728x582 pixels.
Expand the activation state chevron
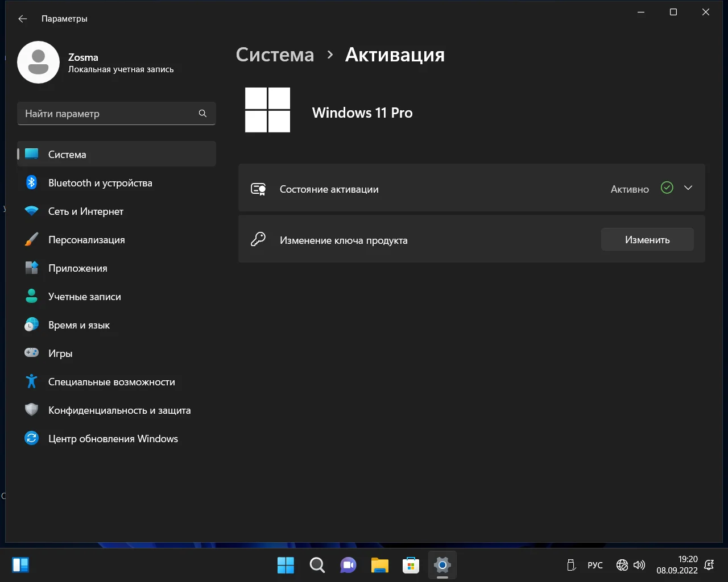688,188
